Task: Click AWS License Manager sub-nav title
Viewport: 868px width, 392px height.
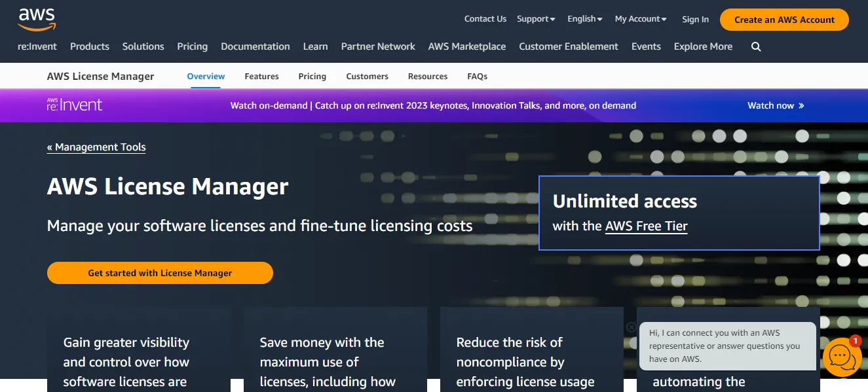Action: tap(100, 77)
